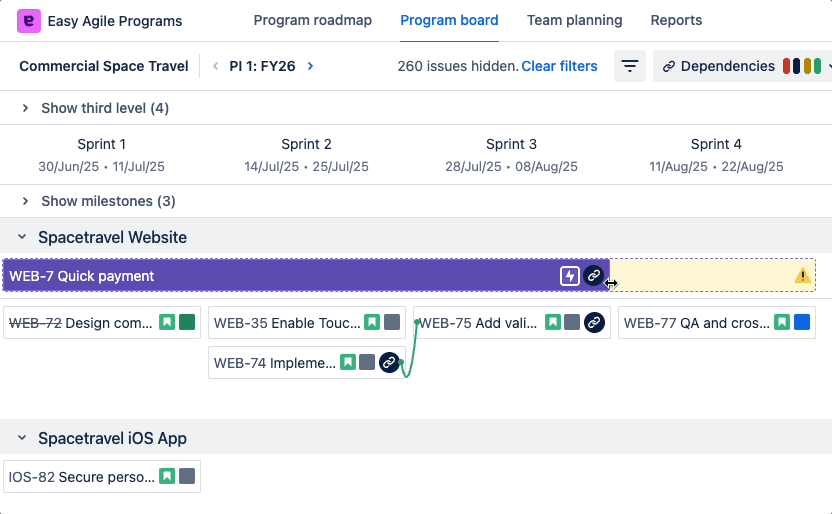Image resolution: width=832 pixels, height=514 pixels.
Task: Click the lightning bolt icon on WEB-7
Action: coord(569,276)
